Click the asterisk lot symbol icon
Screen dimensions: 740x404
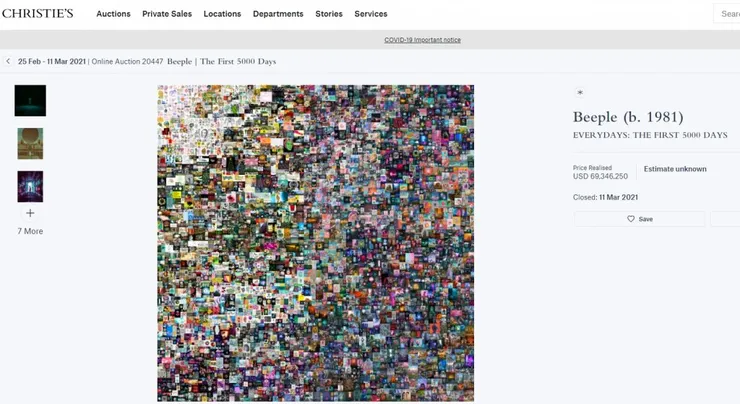pyautogui.click(x=580, y=93)
